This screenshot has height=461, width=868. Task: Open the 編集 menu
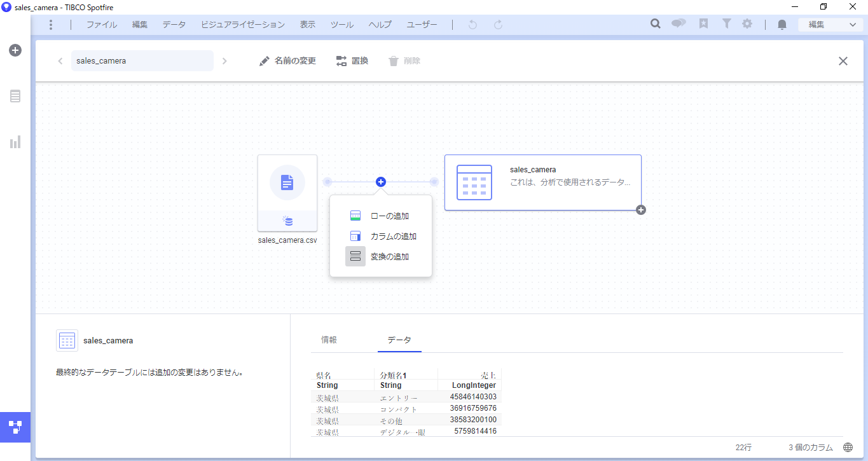click(140, 25)
